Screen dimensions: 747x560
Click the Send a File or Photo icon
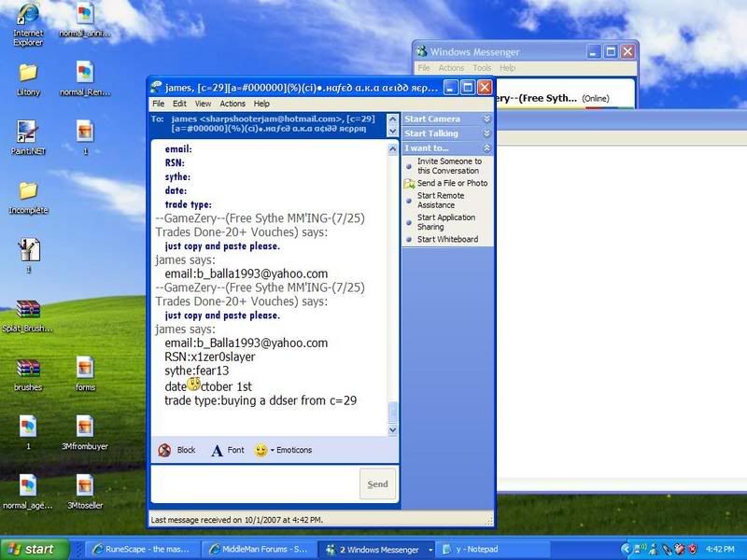pyautogui.click(x=409, y=183)
